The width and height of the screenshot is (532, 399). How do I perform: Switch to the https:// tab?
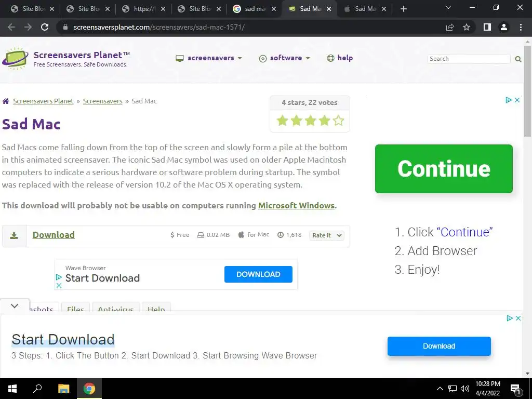(143, 9)
